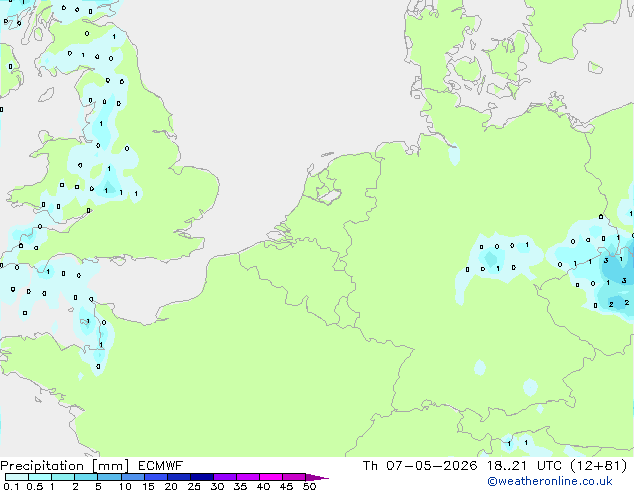Click the '0.5' legend scale label

[x=34, y=486]
